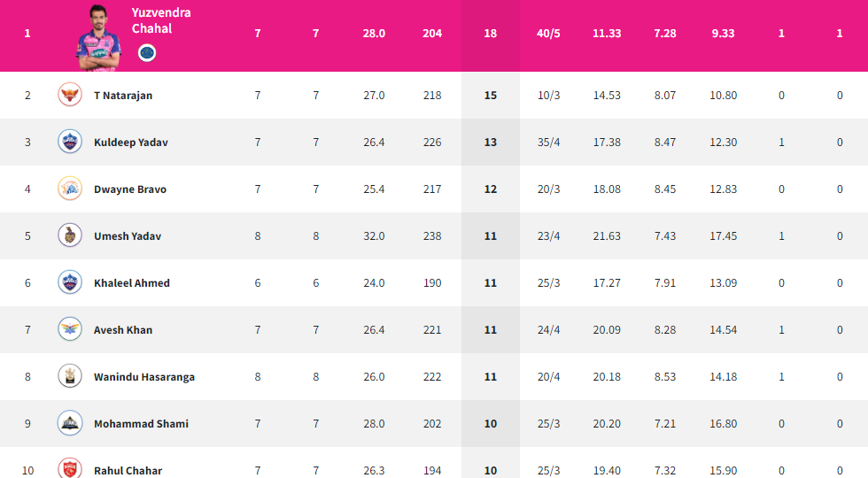Open Wanindu Hasaranga's player profile

pyautogui.click(x=143, y=377)
